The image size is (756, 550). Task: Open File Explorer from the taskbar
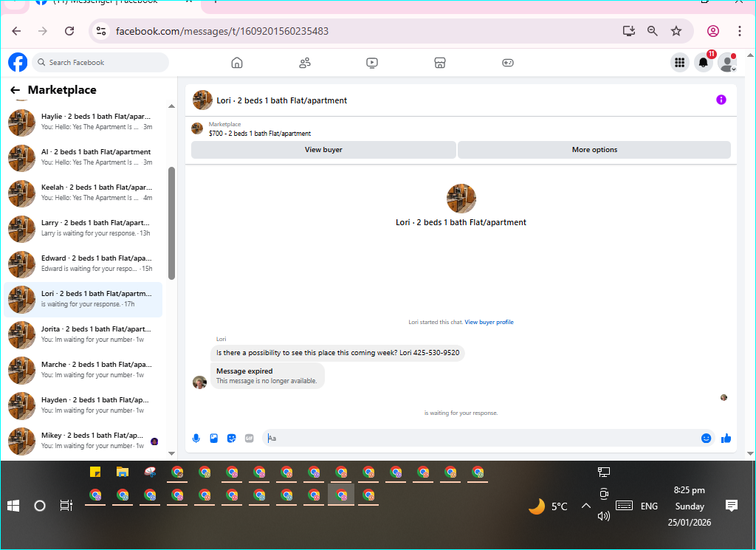click(x=123, y=472)
